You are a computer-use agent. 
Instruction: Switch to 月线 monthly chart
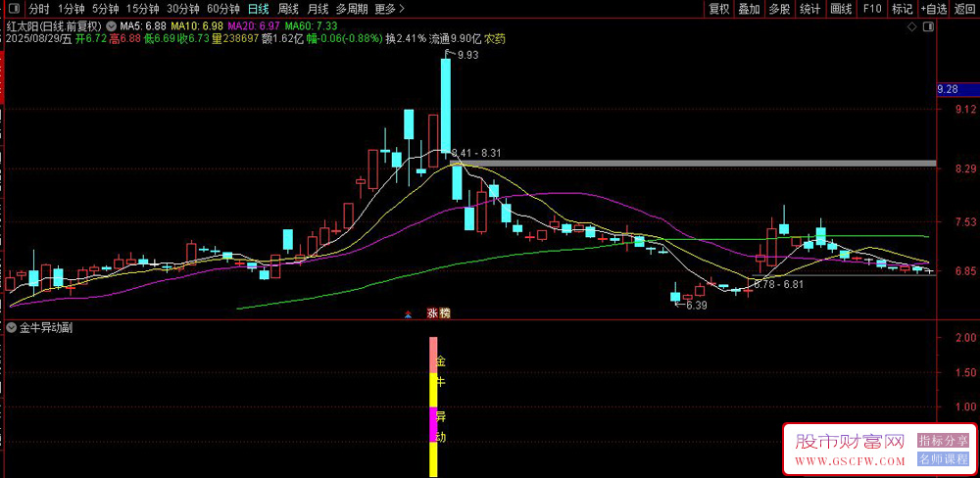(x=318, y=9)
